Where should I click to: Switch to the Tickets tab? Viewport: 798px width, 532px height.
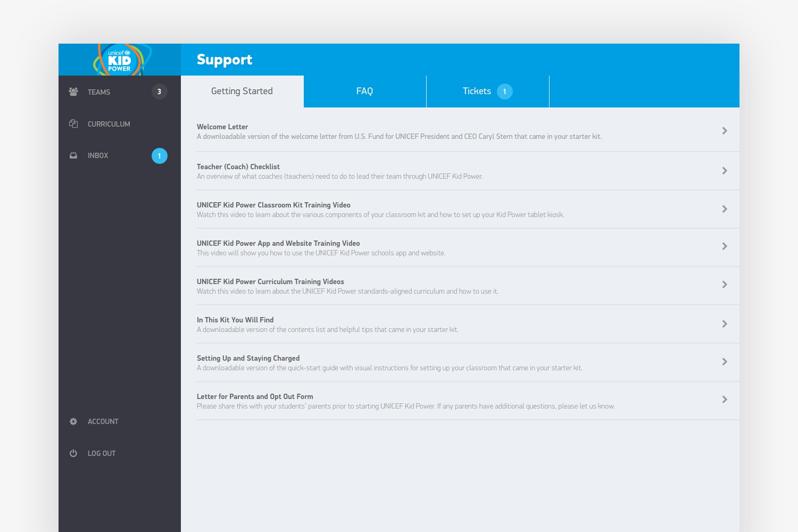[488, 92]
